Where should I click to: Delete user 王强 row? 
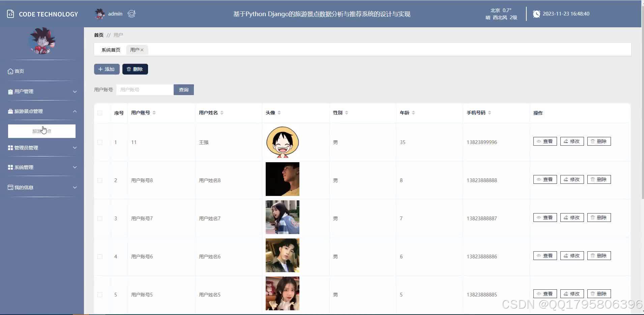pyautogui.click(x=599, y=141)
